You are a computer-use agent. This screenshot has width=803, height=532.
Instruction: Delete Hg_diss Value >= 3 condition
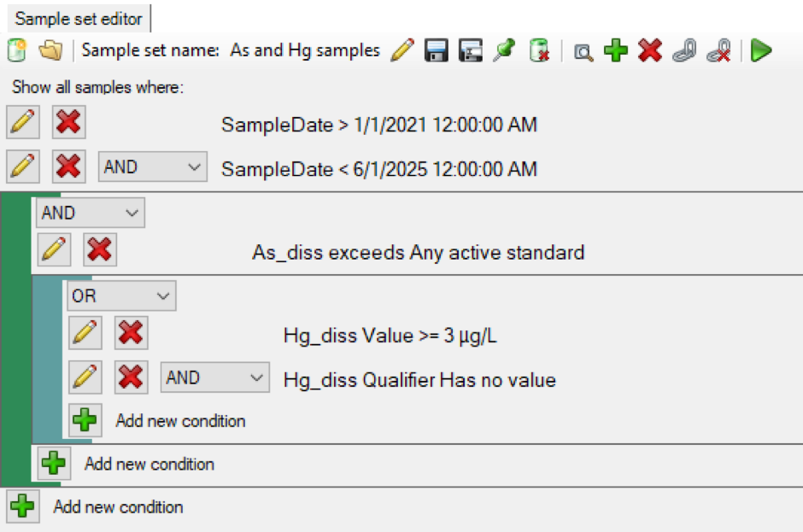[x=131, y=333]
